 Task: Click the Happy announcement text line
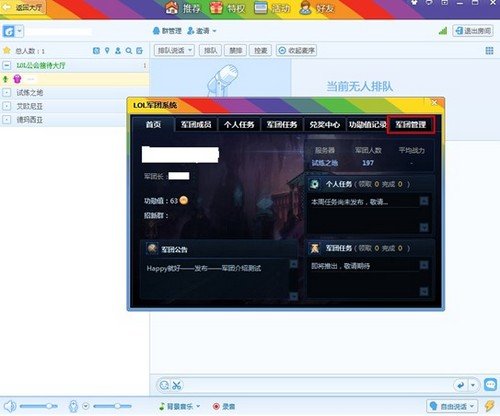(x=204, y=268)
